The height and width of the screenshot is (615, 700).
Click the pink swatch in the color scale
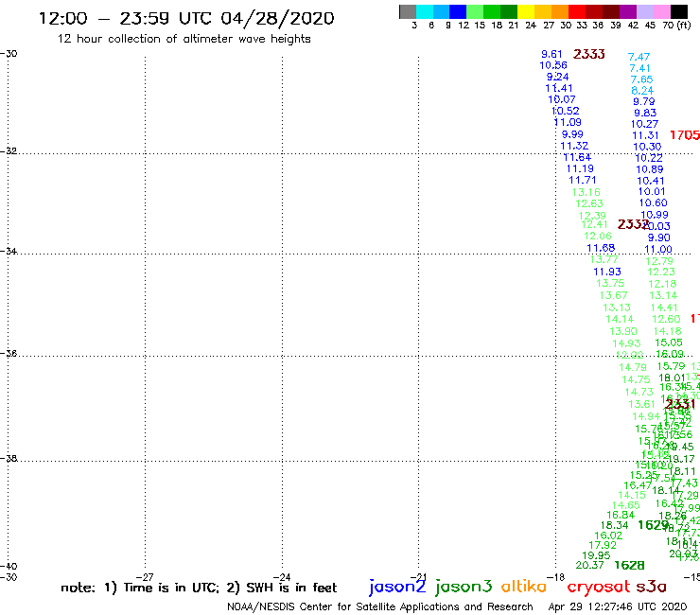[661, 11]
